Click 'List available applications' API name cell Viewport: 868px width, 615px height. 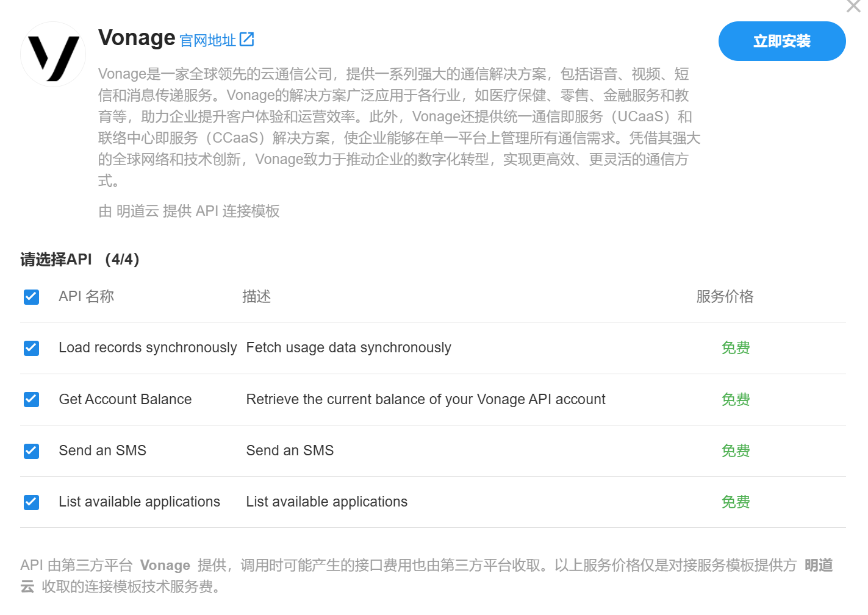[x=139, y=502]
